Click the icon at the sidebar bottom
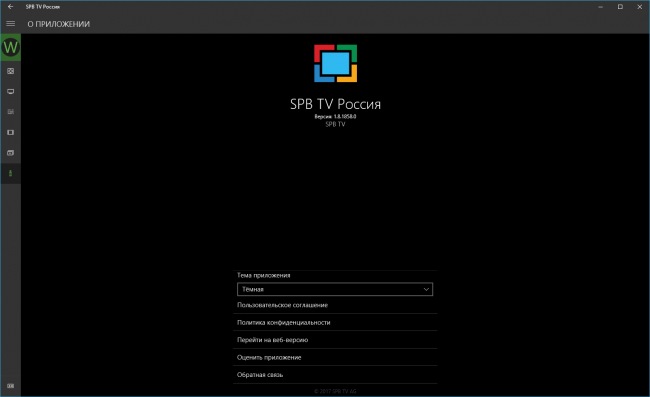 tap(10, 386)
